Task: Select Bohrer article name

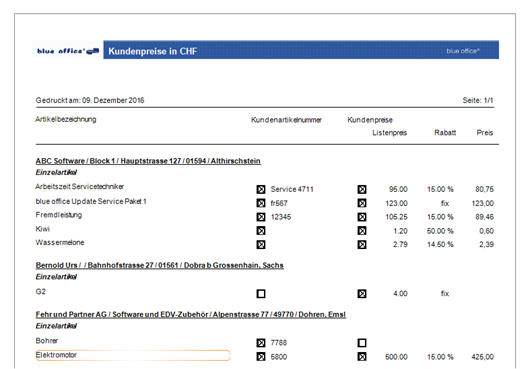Action: [47, 341]
